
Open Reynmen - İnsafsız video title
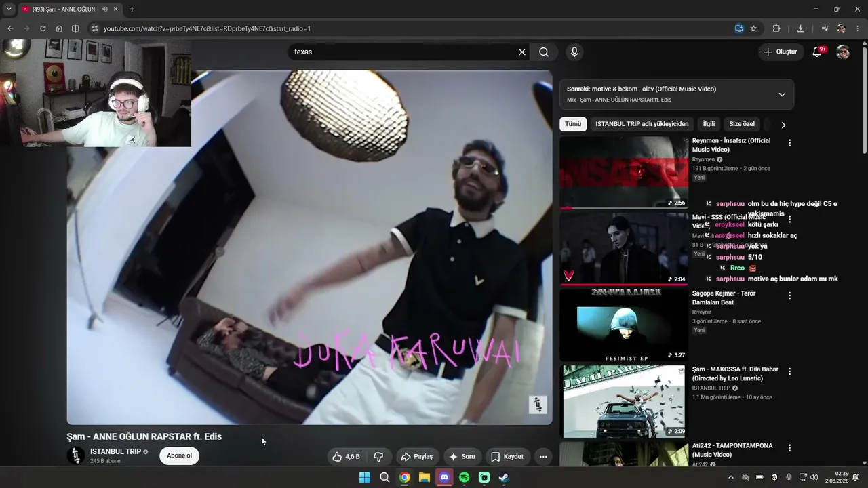click(x=731, y=145)
